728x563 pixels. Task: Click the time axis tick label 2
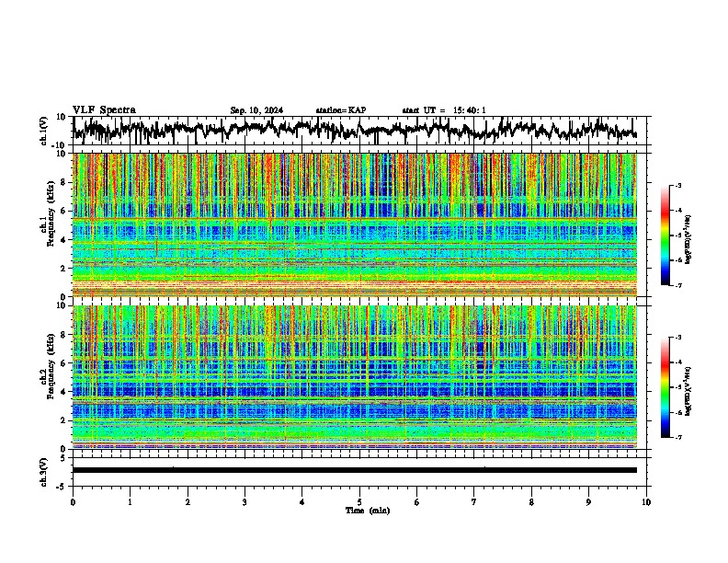pyautogui.click(x=188, y=502)
